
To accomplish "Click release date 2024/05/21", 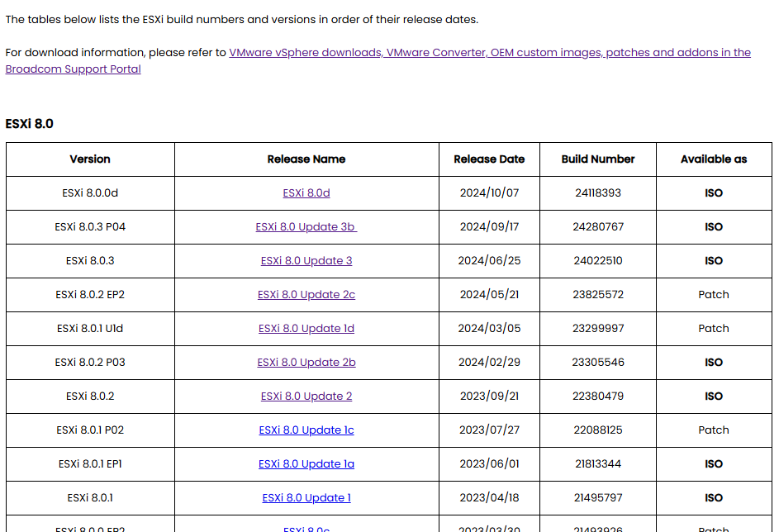I will (x=489, y=295).
